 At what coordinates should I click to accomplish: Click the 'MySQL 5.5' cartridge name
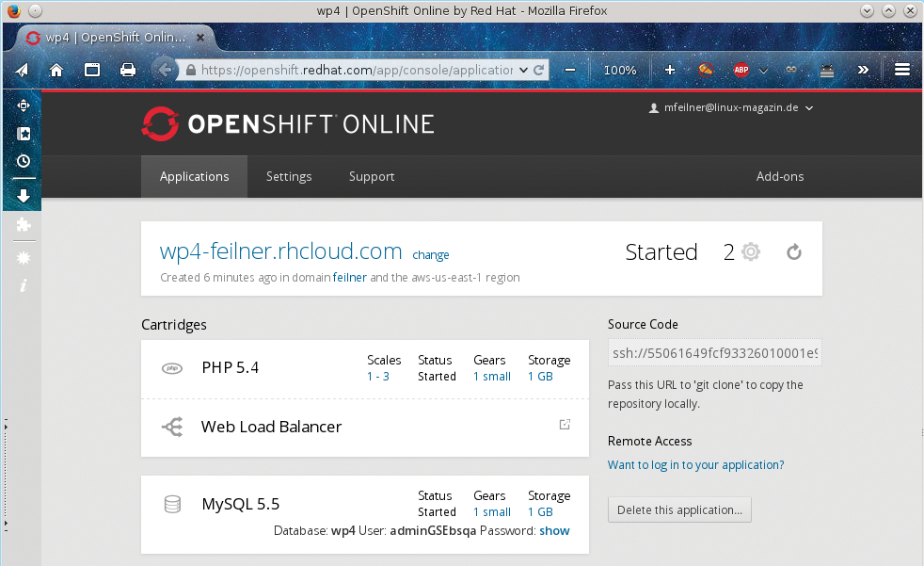[241, 504]
